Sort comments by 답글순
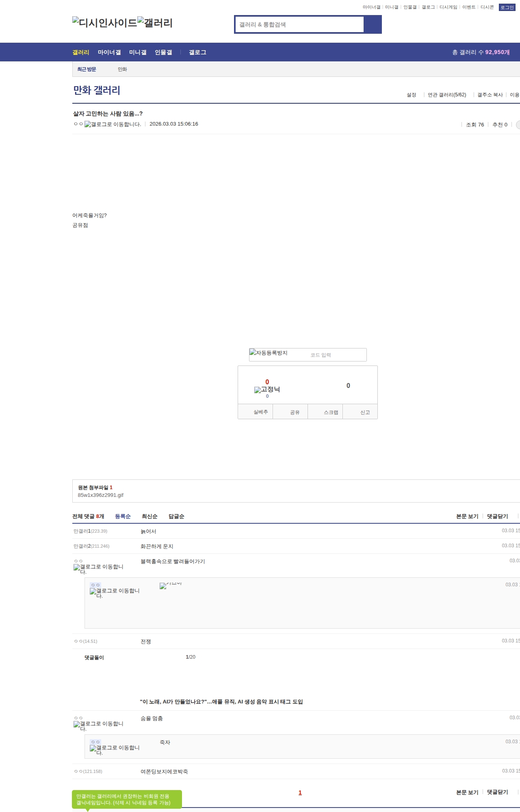 (176, 516)
